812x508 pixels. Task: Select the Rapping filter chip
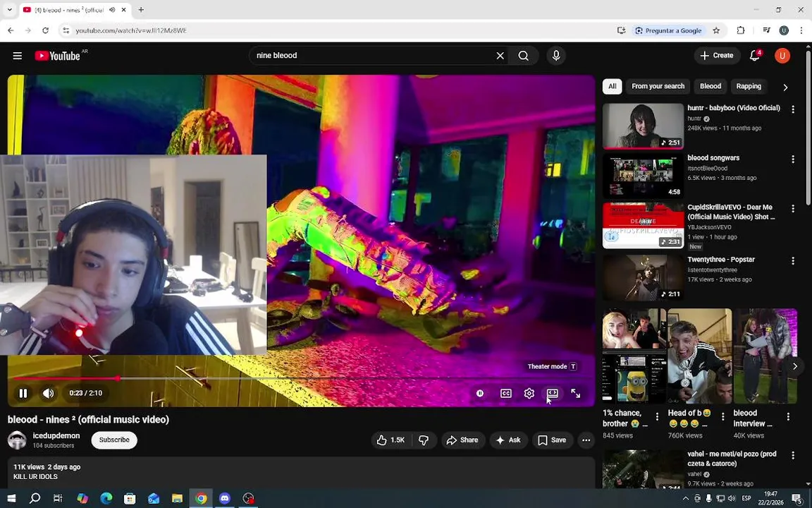[749, 86]
